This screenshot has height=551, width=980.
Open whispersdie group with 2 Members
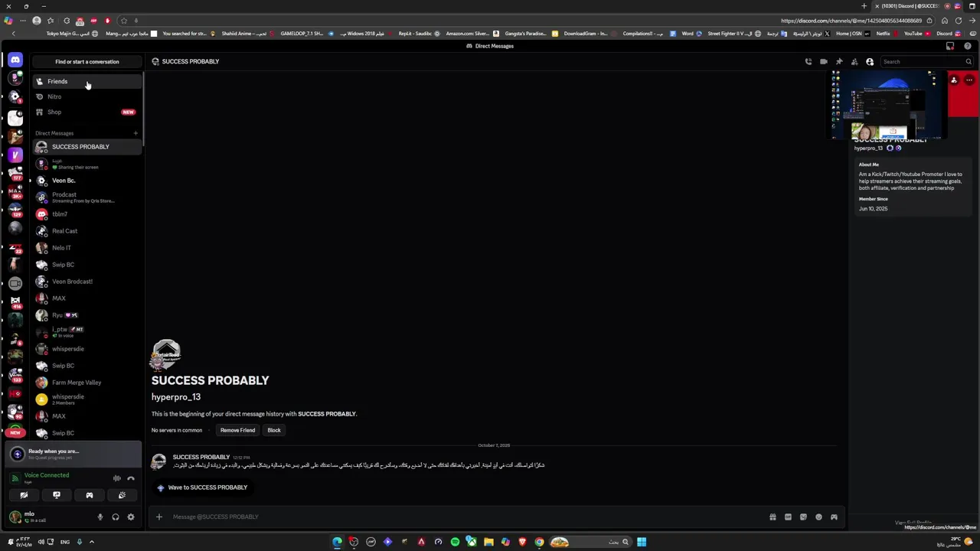coord(87,399)
